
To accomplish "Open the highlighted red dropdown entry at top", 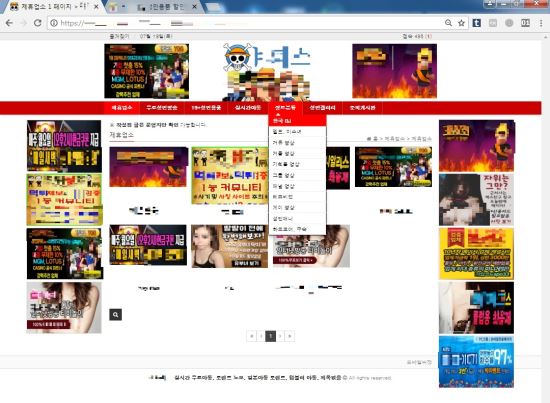I will point(297,121).
